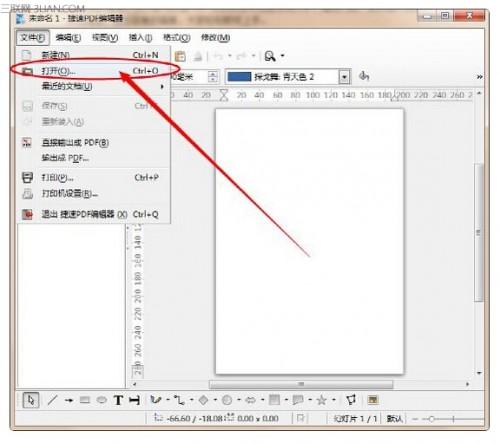Viewport: 500px width, 443px height.
Task: Click the 幻灯片 1 / 1 status entry
Action: 355,419
